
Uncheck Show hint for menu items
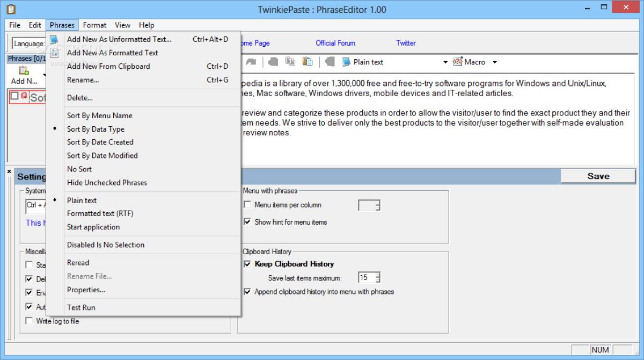[x=247, y=222]
